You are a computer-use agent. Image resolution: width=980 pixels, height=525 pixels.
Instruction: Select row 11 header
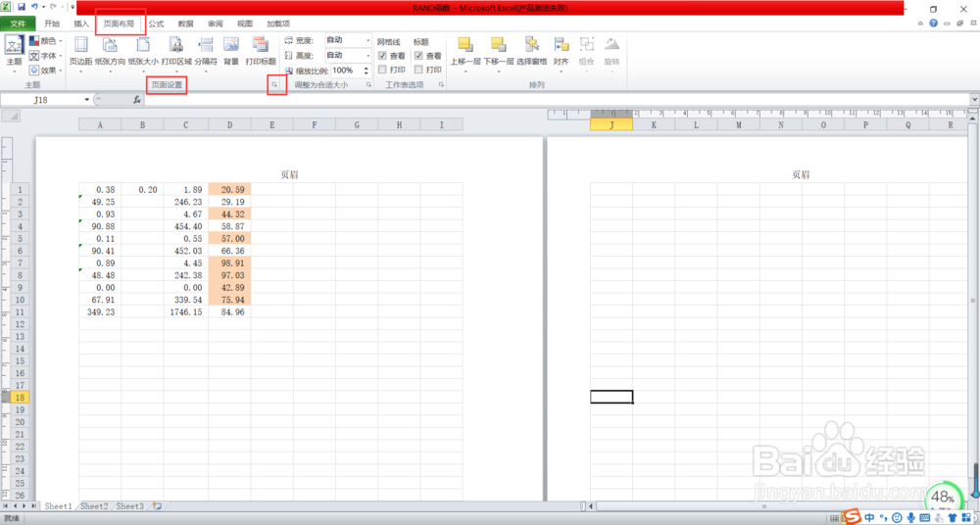click(19, 311)
